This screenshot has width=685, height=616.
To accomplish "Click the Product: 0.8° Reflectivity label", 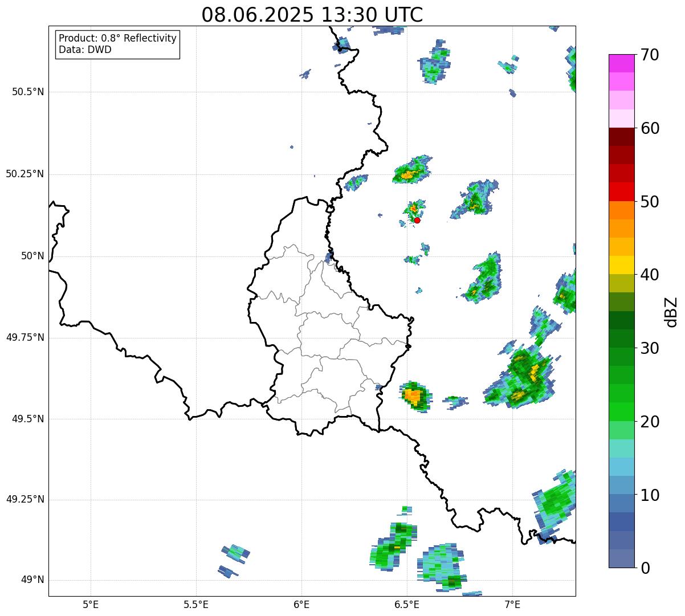I will [x=118, y=38].
